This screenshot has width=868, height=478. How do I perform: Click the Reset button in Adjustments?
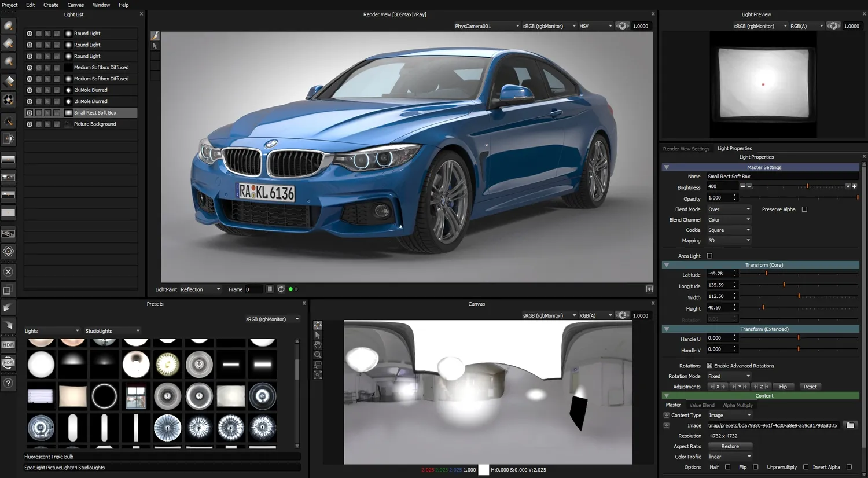point(810,386)
